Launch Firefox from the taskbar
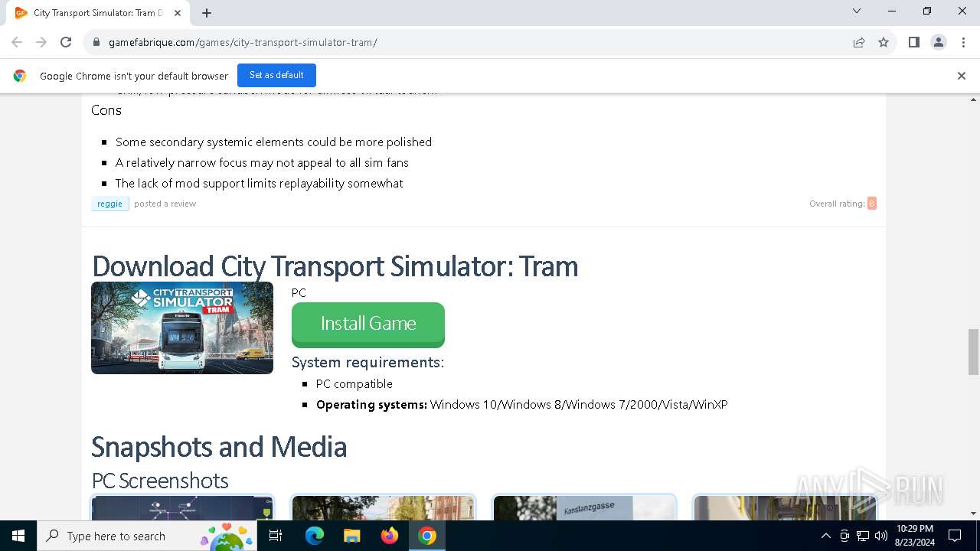The height and width of the screenshot is (551, 980). pyautogui.click(x=390, y=536)
